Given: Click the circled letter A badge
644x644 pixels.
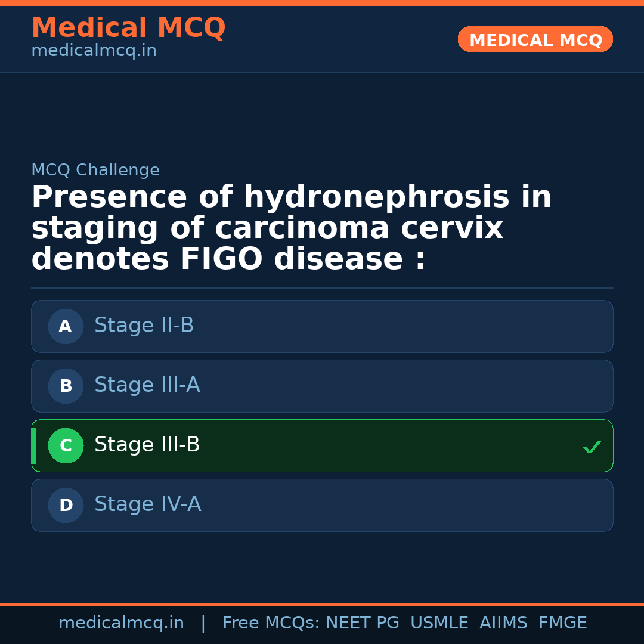Looking at the screenshot, I should pyautogui.click(x=66, y=326).
